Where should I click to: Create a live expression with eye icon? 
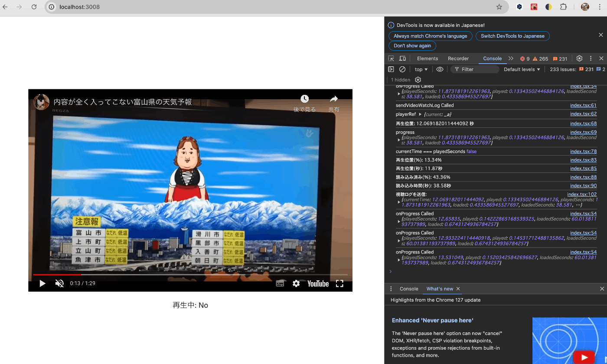pyautogui.click(x=440, y=69)
